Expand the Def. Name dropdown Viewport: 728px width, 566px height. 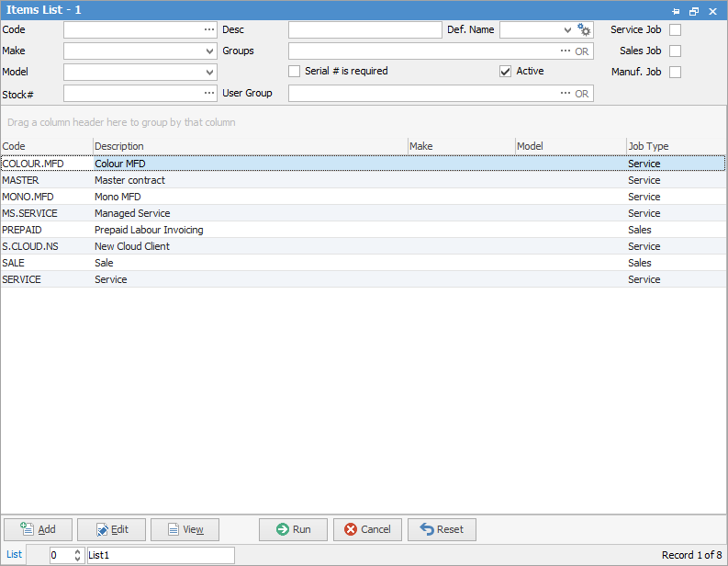[567, 29]
